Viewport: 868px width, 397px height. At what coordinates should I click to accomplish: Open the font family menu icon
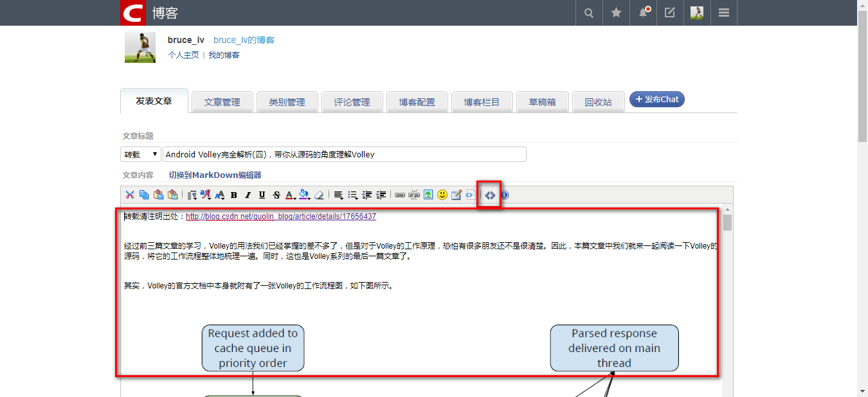click(x=206, y=195)
